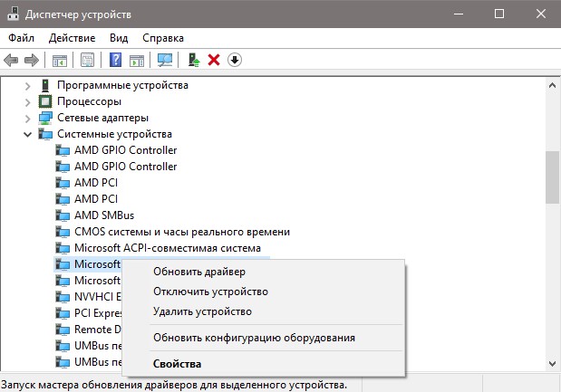Select the first AMD PCI entry
The height and width of the screenshot is (392, 561).
click(96, 183)
